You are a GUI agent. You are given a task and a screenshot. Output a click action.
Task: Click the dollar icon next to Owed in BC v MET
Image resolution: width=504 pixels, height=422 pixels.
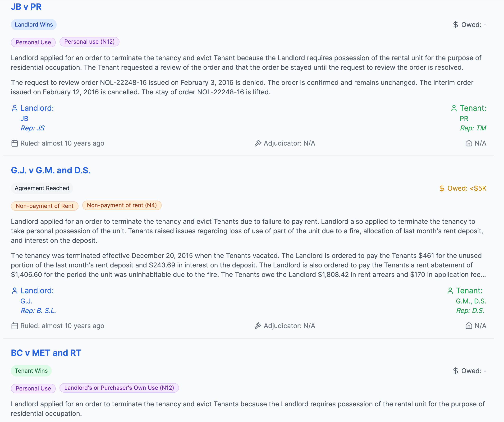(x=455, y=371)
